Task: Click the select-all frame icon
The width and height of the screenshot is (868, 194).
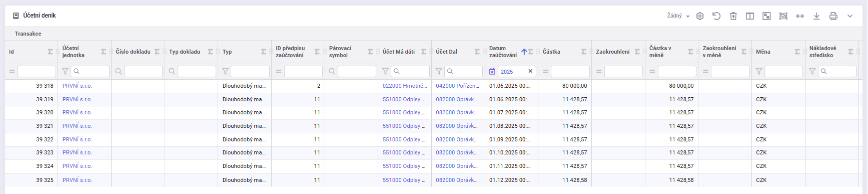Action: 783,16
